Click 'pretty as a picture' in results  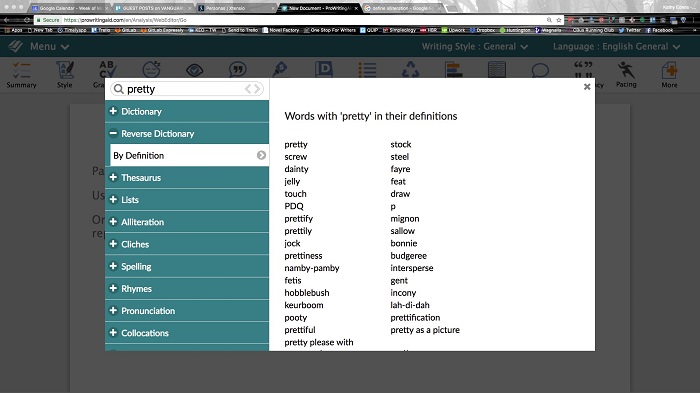(x=425, y=330)
